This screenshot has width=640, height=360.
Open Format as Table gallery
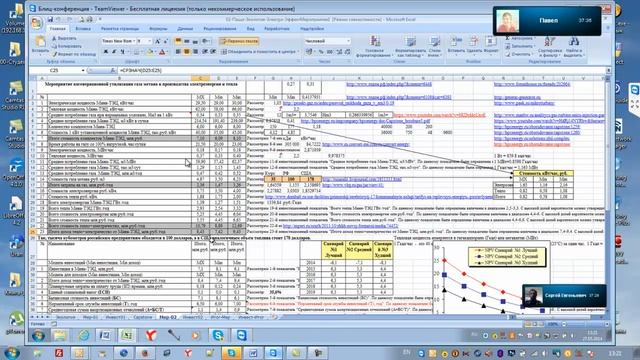410,46
